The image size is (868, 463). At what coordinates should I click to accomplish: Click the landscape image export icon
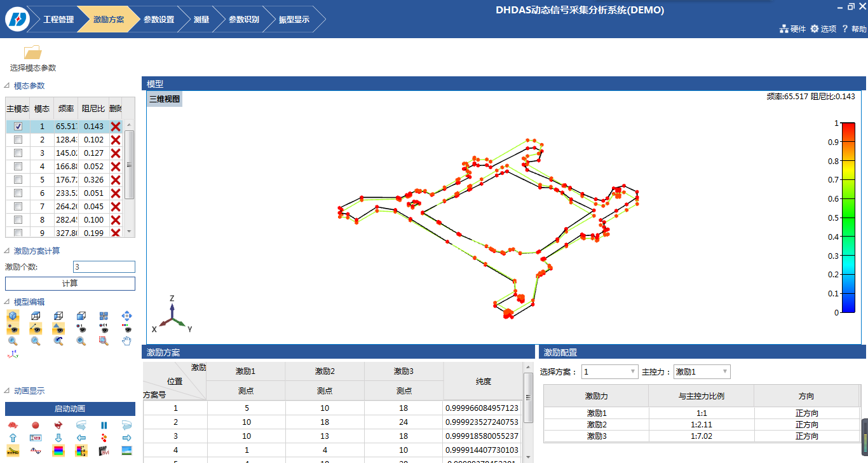pyautogui.click(x=126, y=450)
